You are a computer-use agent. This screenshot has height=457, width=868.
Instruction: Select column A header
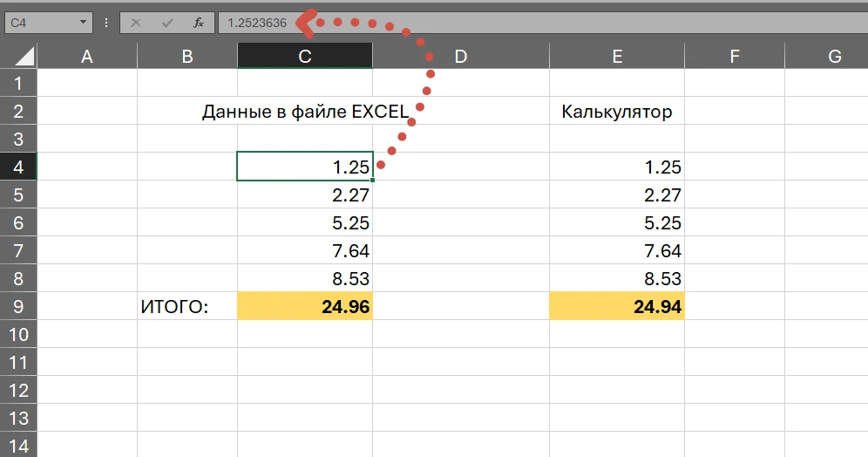(87, 56)
